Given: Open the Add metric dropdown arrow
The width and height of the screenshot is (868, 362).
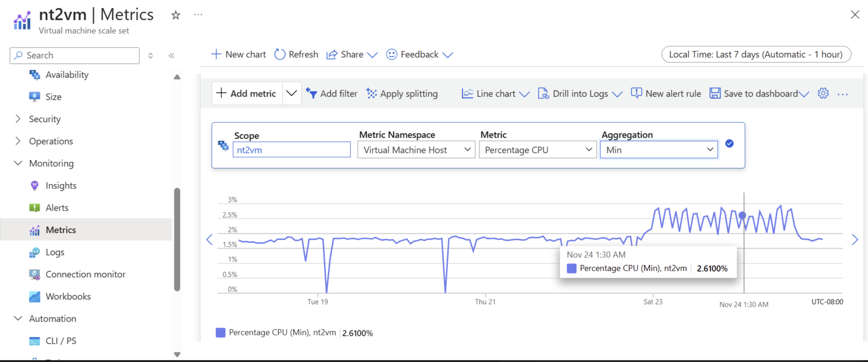Looking at the screenshot, I should 292,93.
